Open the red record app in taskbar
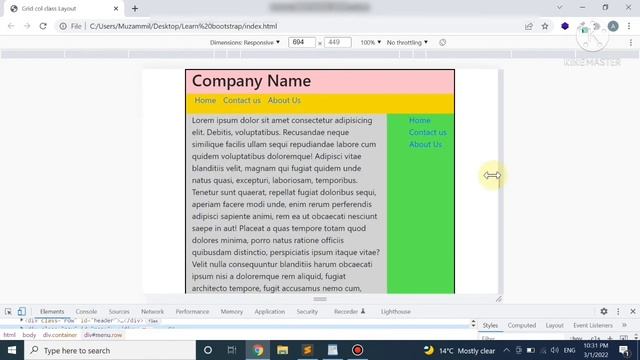 (358, 350)
